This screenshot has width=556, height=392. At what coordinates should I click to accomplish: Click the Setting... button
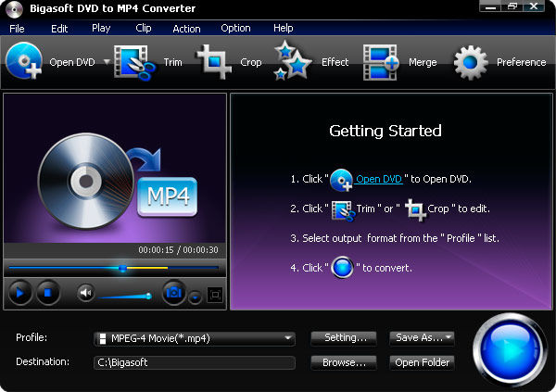coord(344,337)
